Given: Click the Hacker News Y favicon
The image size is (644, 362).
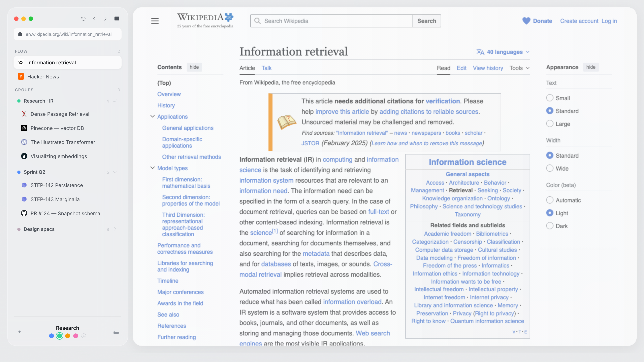Looking at the screenshot, I should [21, 76].
